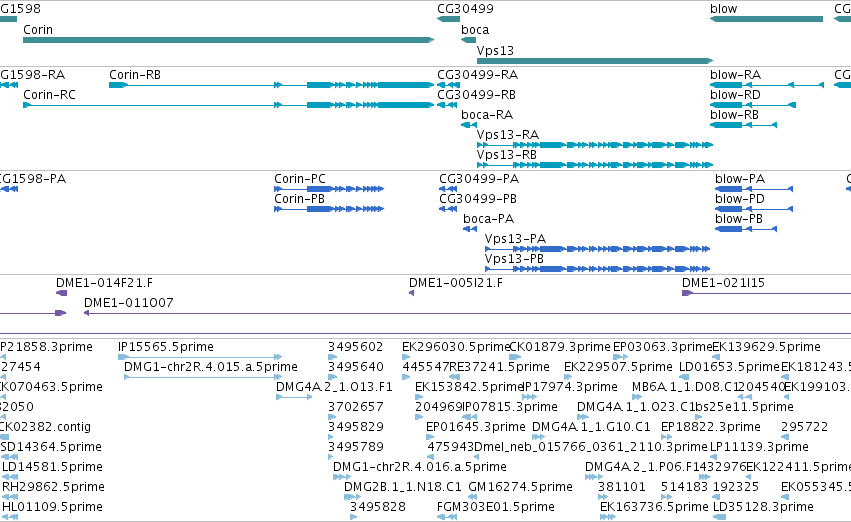Screen dimensions: 851x522
Task: Click the blow-PD protein feature
Action: 754,209
